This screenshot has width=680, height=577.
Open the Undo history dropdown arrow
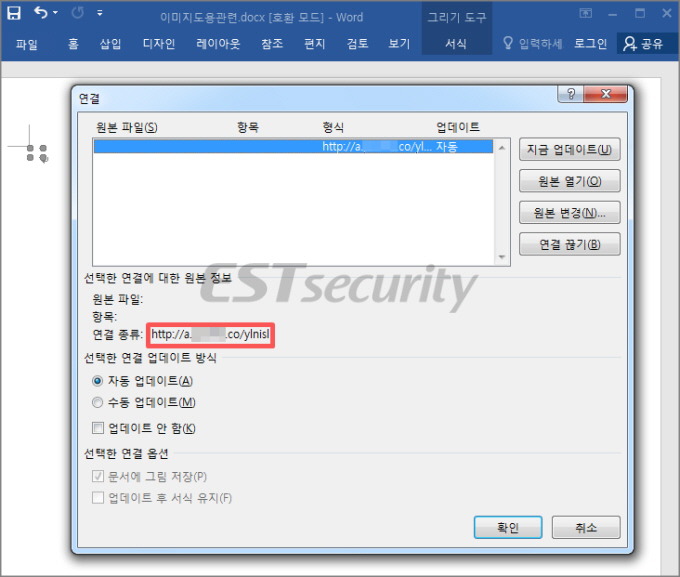tap(55, 13)
